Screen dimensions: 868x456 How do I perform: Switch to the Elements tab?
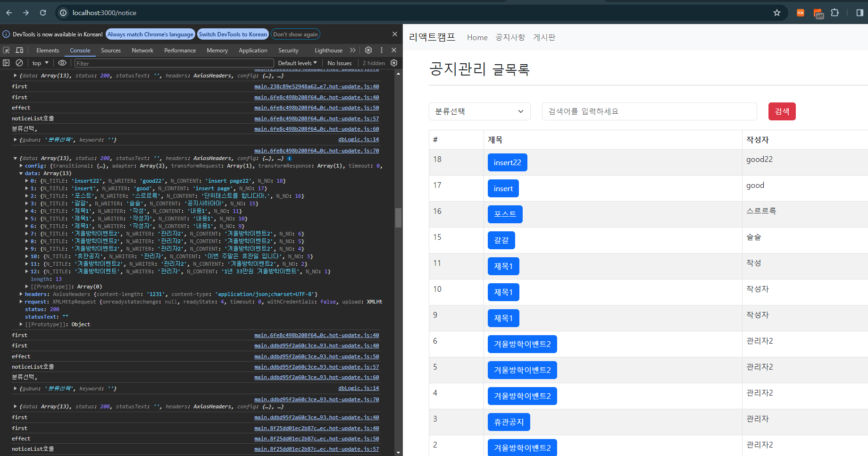[x=48, y=51]
